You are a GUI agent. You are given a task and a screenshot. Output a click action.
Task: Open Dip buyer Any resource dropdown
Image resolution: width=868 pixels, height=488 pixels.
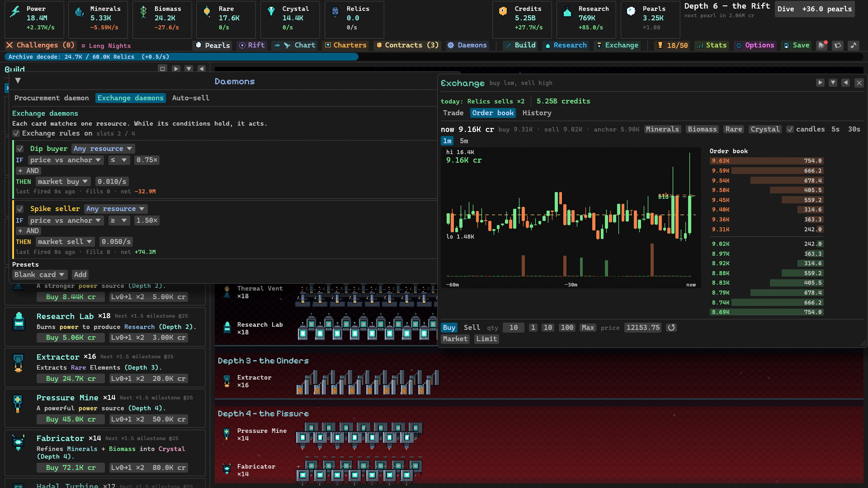(103, 149)
